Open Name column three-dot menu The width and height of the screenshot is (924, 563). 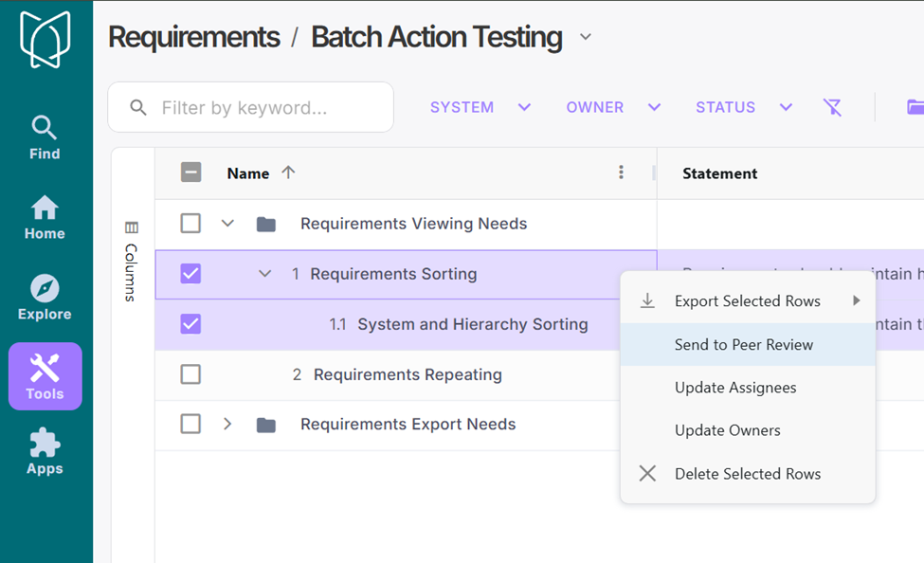click(621, 173)
